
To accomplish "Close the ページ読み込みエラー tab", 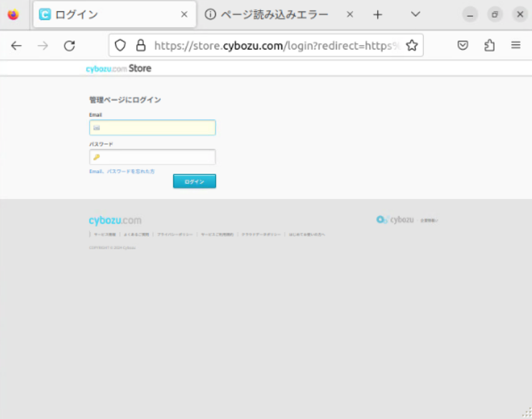I will click(x=350, y=14).
